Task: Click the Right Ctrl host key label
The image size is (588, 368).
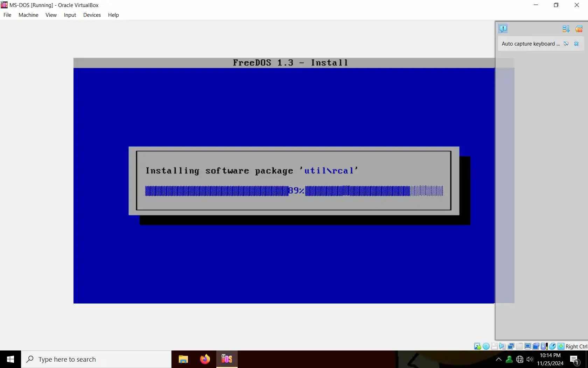Action: click(x=576, y=346)
